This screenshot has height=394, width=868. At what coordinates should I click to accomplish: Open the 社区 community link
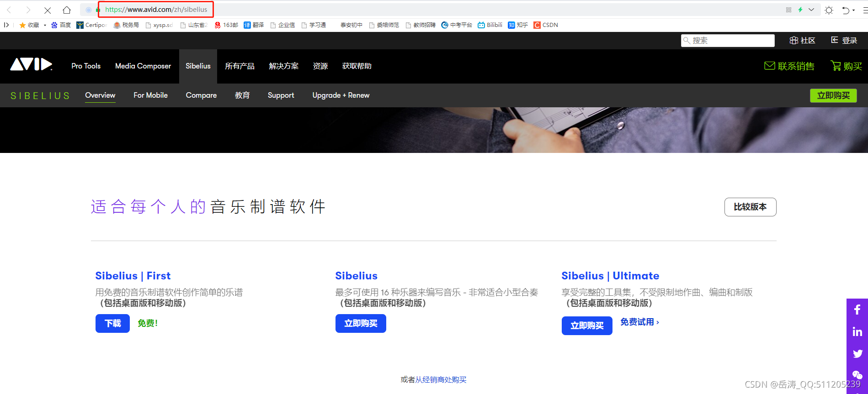tap(803, 41)
